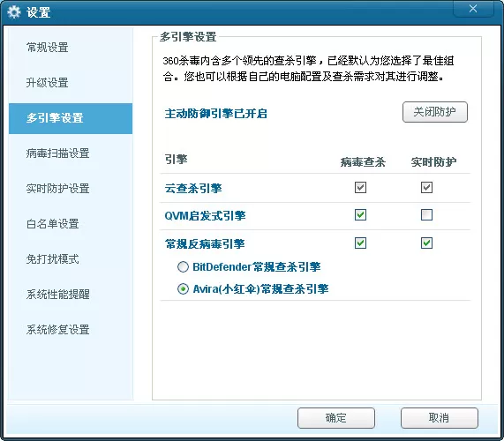Click the 引擎 column header
This screenshot has width=504, height=441.
176,160
